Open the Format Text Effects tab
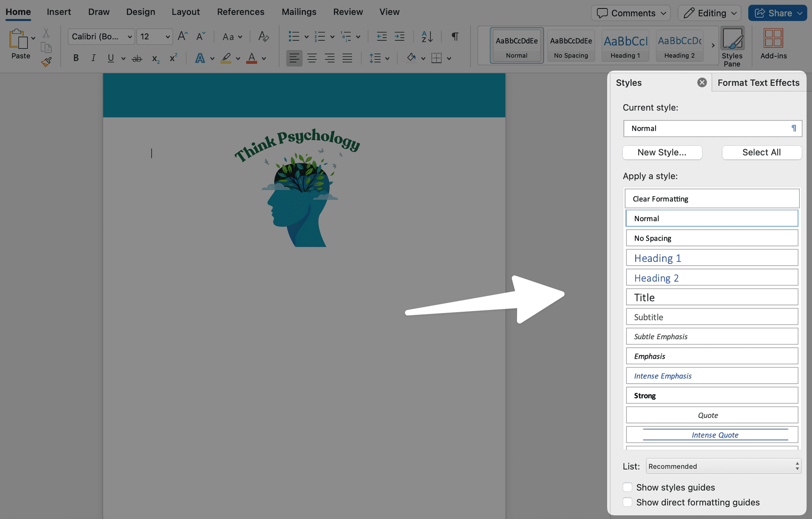The width and height of the screenshot is (812, 519). point(758,82)
